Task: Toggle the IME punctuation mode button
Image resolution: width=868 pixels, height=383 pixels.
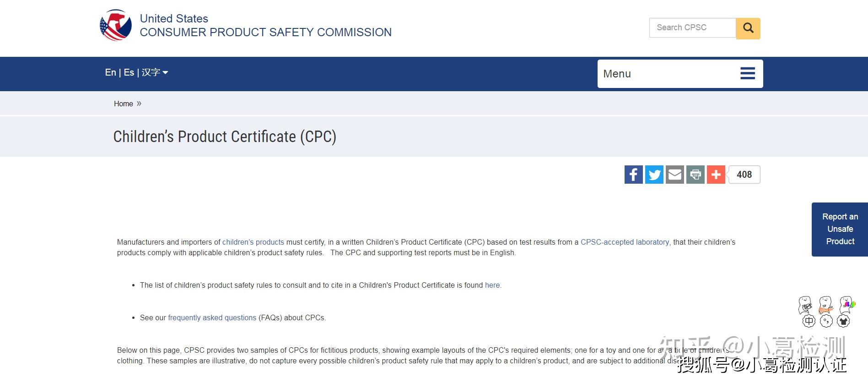Action: [x=826, y=321]
